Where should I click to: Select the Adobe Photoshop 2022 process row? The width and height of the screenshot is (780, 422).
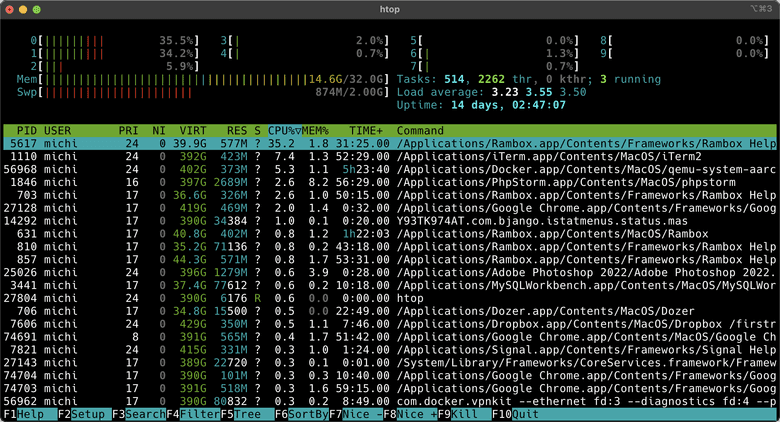pos(390,273)
